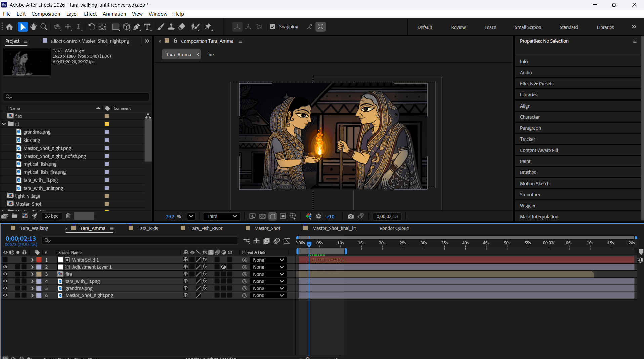Open the Effects & Presets panel
644x359 pixels.
pos(536,84)
